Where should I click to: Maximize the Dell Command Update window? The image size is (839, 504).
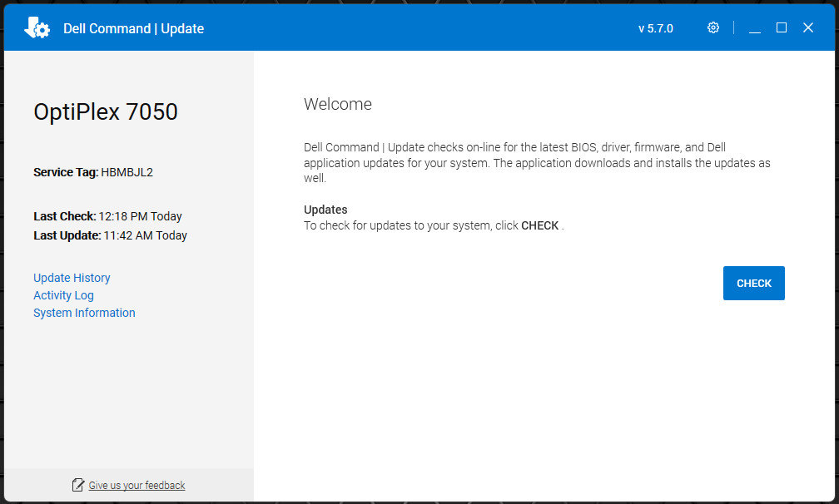tap(782, 27)
